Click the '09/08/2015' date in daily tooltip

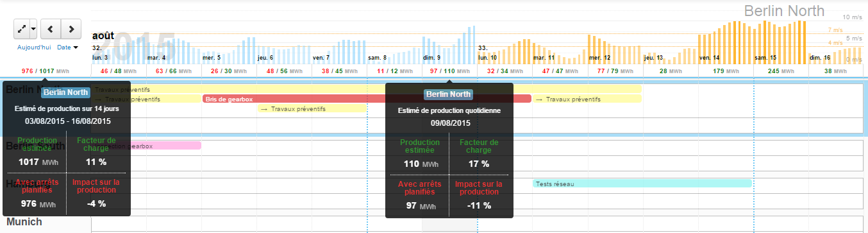pyautogui.click(x=450, y=123)
